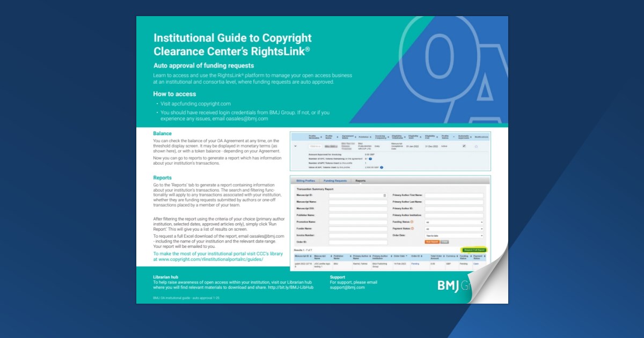Click inside the Manuscript Name input field

point(357,202)
